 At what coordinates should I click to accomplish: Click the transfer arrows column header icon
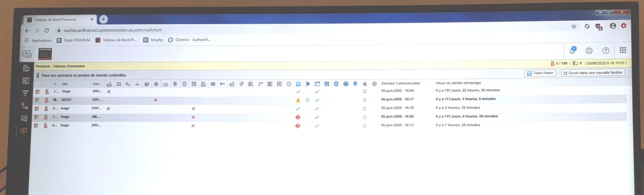[118, 84]
